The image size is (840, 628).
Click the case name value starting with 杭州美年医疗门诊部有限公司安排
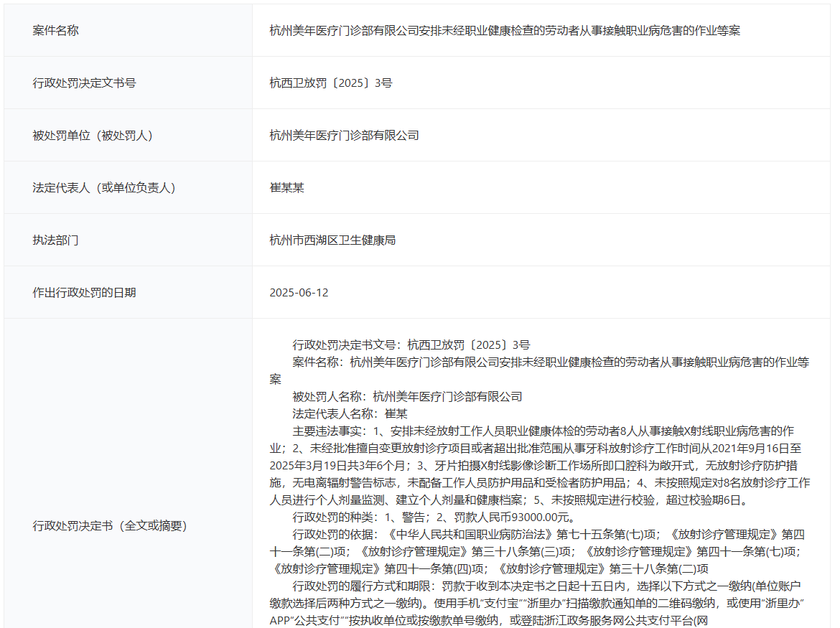coord(504,31)
